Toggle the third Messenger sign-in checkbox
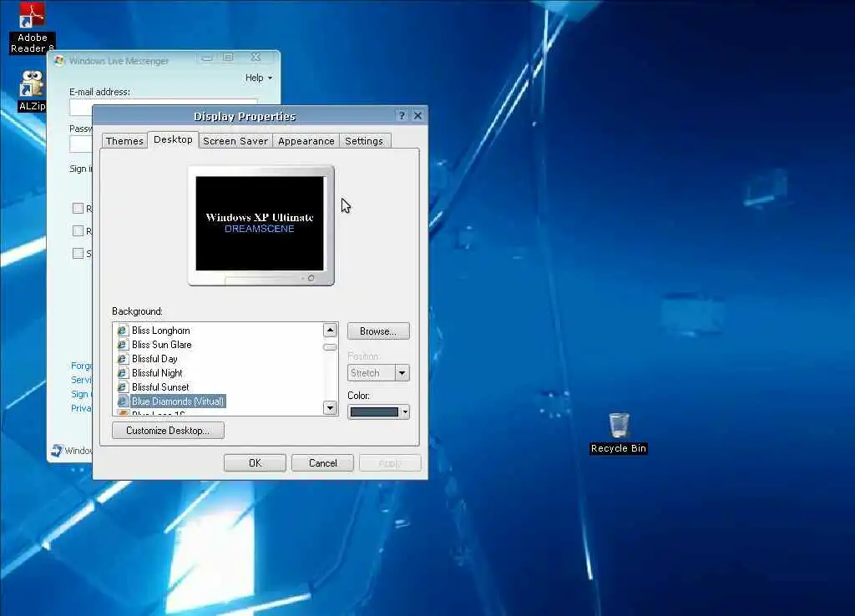The image size is (855, 616). [x=78, y=253]
